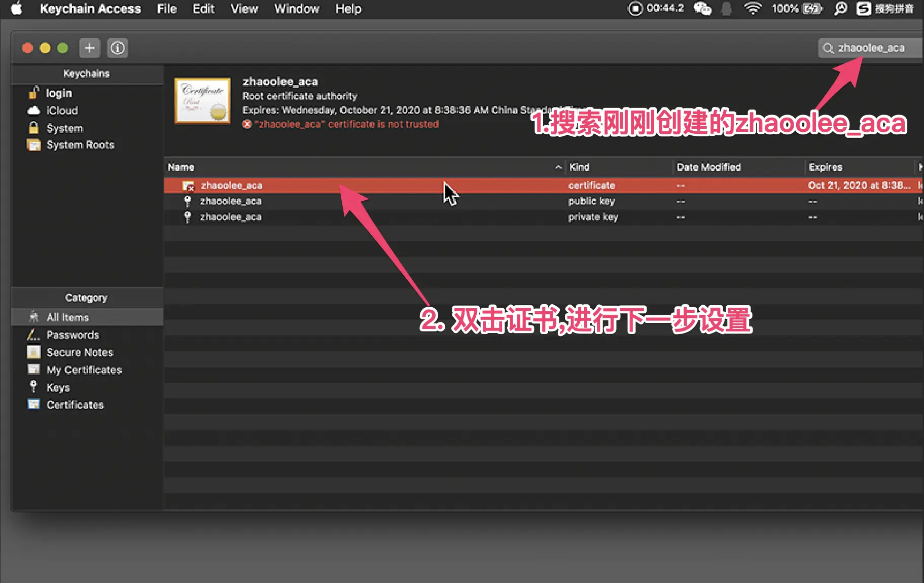Toggle the Name column sort direction arrow
The image size is (924, 583).
[x=558, y=167]
